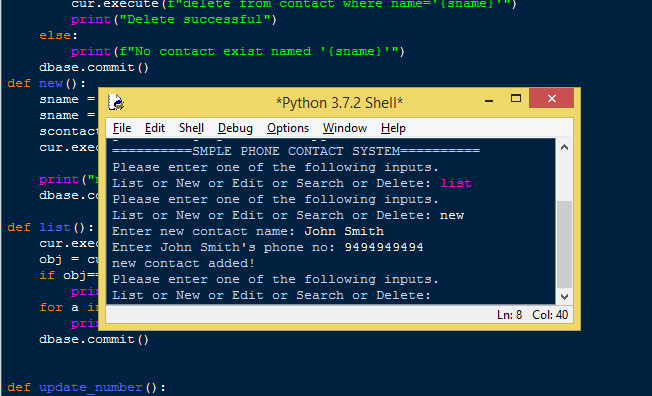Click the 'Ln: 8 Col: 40' status bar
The image size is (652, 396).
coord(533,315)
